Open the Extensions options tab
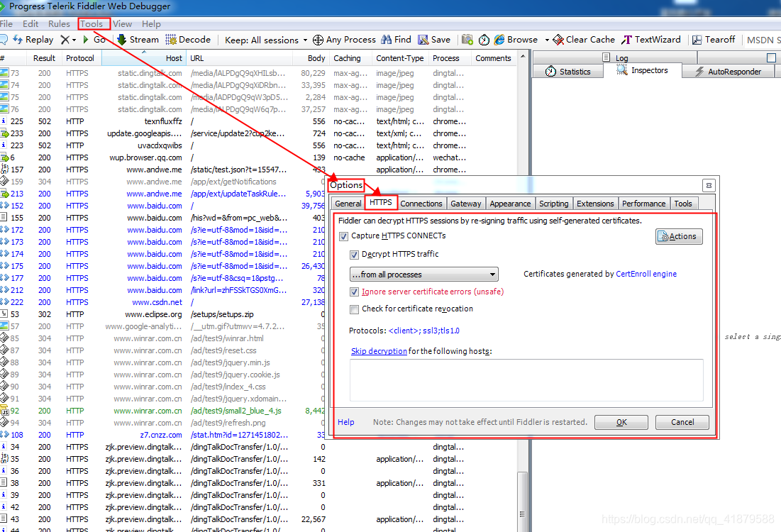The image size is (781, 532). click(595, 204)
